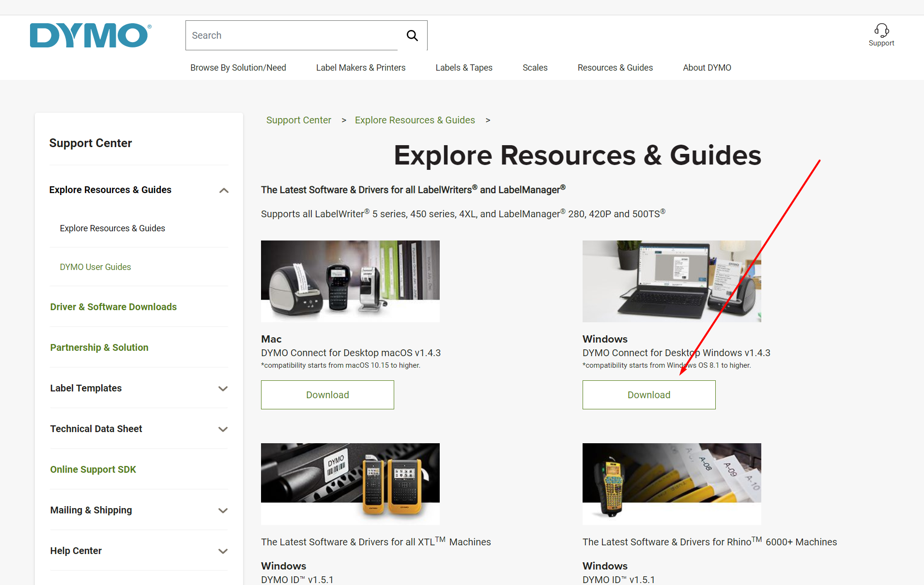Viewport: 924px width, 585px height.
Task: Click 'DYMO Connect for Desktop Windows v1.4.3' text
Action: [x=676, y=353]
